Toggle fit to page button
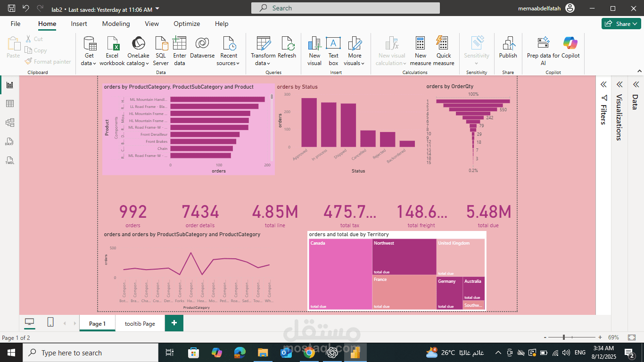This screenshot has width=644, height=362. click(x=632, y=337)
